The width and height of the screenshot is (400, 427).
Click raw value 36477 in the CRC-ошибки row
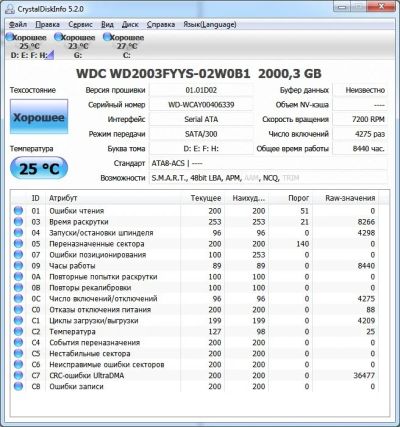pyautogui.click(x=364, y=376)
